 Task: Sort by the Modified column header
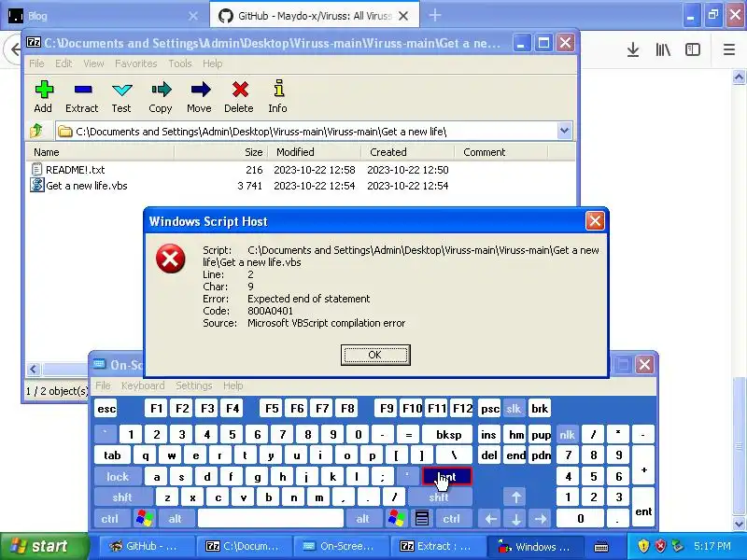[314, 152]
